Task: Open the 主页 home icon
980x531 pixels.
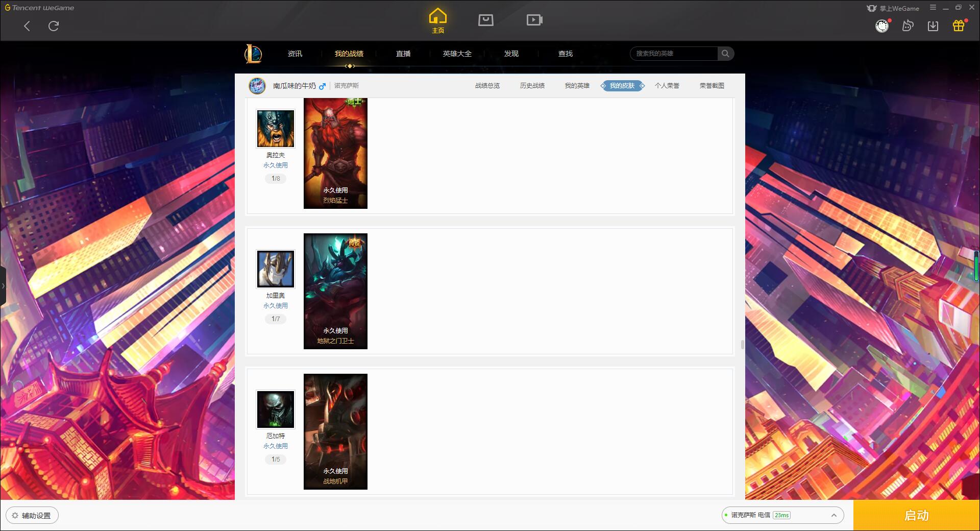Action: pos(438,21)
